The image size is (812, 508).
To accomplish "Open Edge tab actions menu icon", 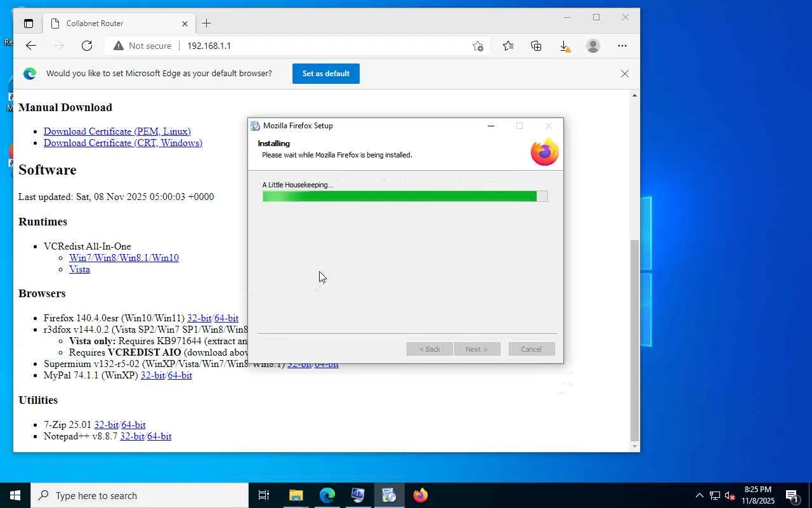I will [29, 23].
